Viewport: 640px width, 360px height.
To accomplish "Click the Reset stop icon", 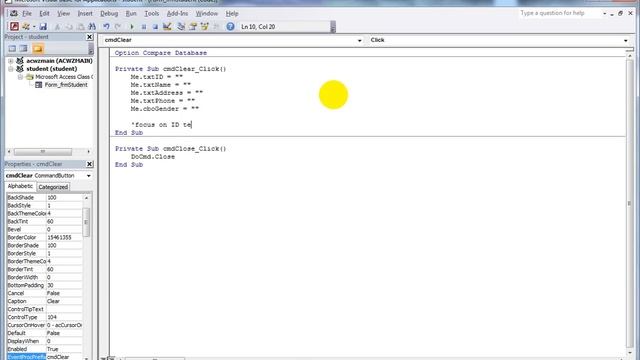I will 155,27.
